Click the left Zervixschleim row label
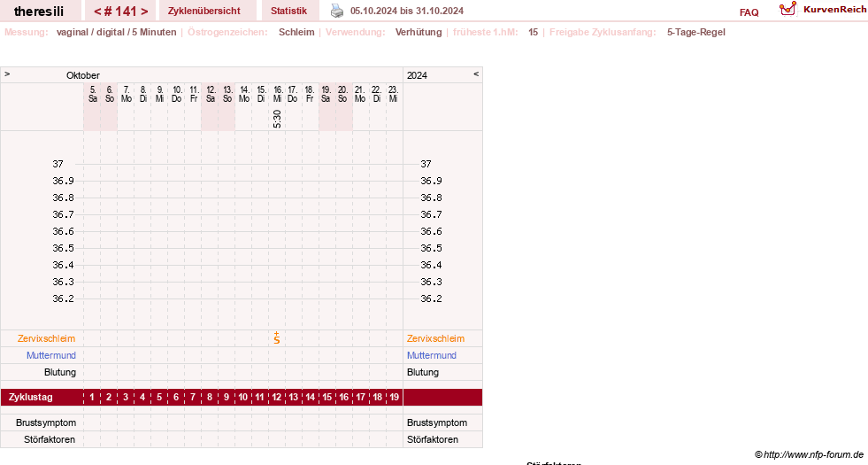Viewport: 868px width, 465px height. click(x=46, y=338)
